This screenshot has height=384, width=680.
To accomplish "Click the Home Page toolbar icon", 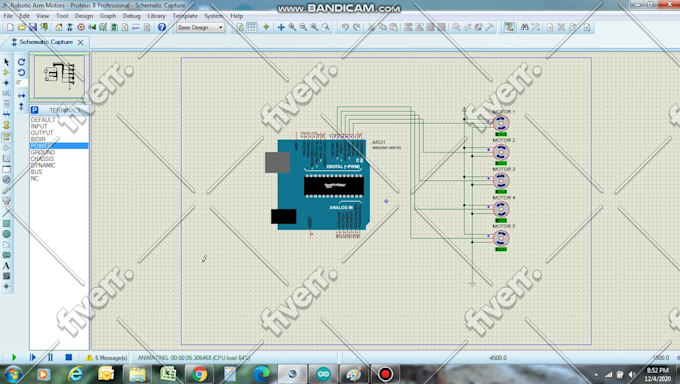I will pos(59,27).
